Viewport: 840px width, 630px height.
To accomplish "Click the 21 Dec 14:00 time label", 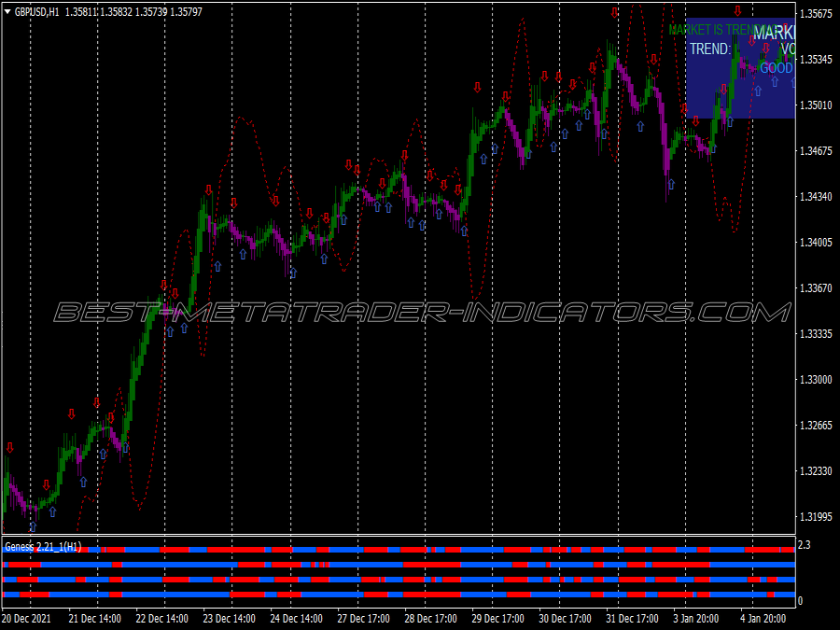I will click(95, 619).
